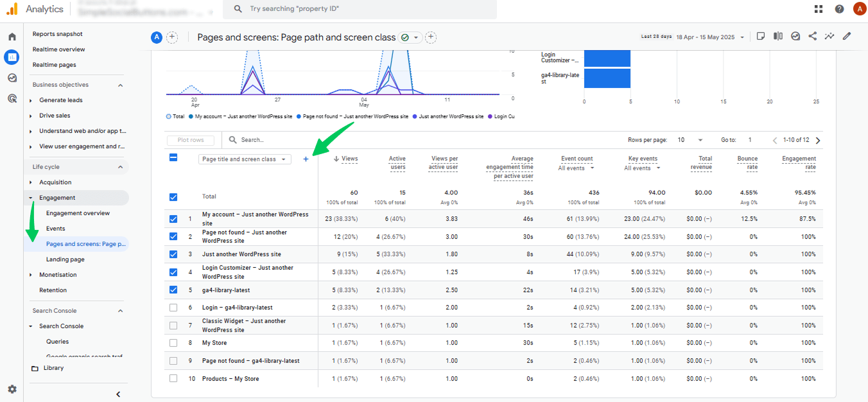
Task: Toggle the compare data columns icon
Action: (x=778, y=37)
